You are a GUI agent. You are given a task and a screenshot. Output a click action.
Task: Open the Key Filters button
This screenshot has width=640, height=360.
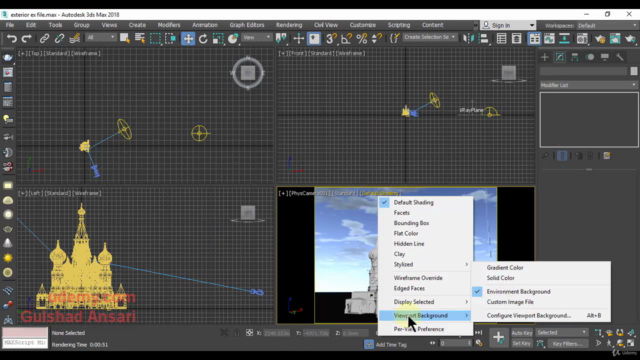(x=567, y=344)
